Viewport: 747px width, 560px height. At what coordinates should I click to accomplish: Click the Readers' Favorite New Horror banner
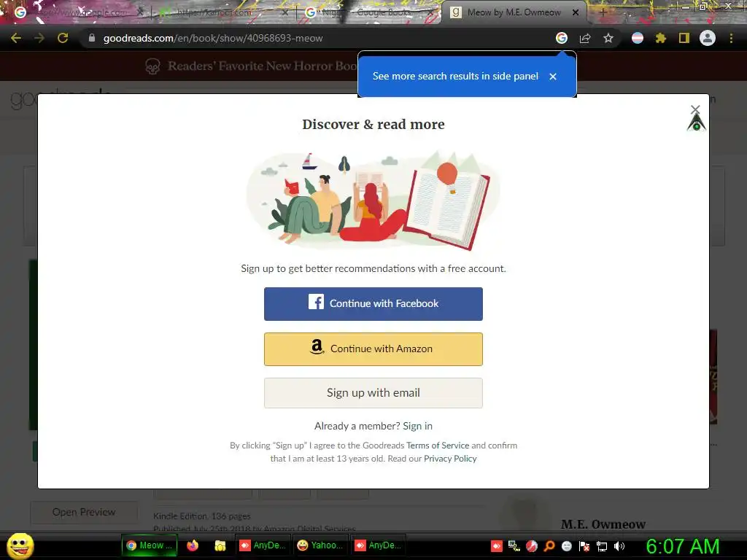tap(252, 66)
